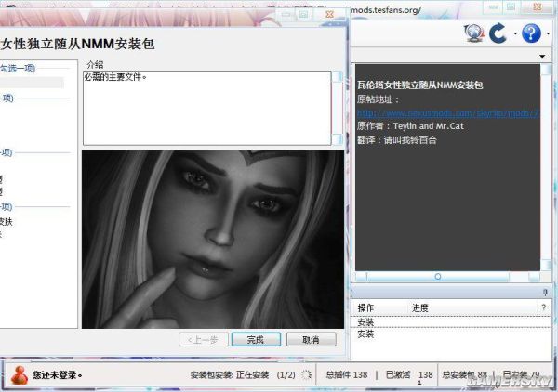Click the 勾选一项 group header
Viewport: 558px width, 392px height.
[18, 68]
